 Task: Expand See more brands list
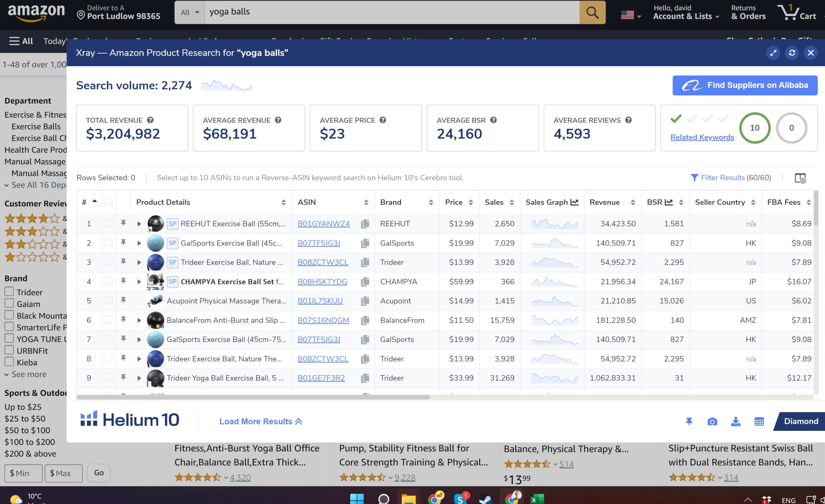[26, 375]
